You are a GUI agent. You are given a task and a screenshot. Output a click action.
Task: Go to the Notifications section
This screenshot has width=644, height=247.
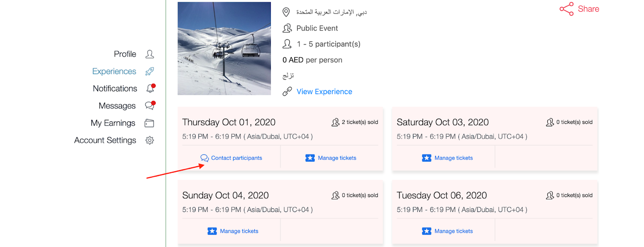(115, 89)
